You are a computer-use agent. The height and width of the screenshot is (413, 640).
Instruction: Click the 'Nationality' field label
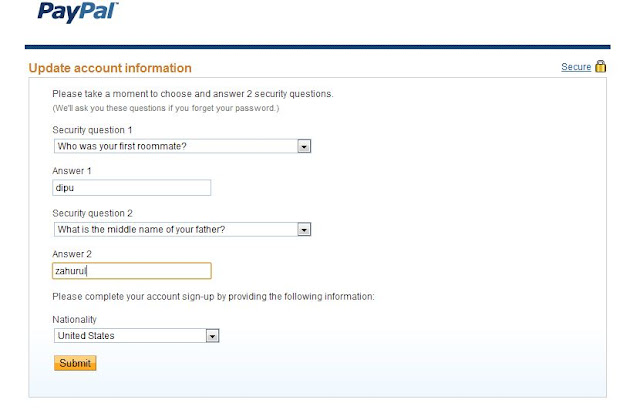pos(75,319)
